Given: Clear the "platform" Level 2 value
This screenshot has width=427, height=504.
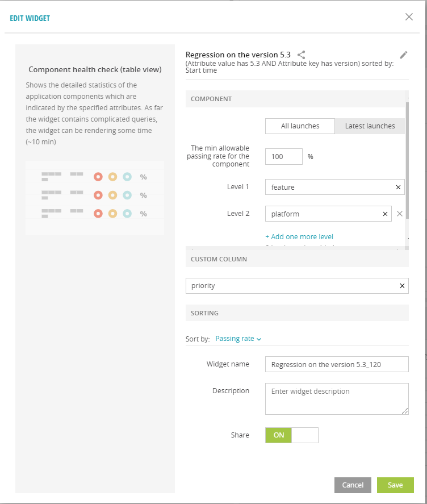Looking at the screenshot, I should coord(385,214).
